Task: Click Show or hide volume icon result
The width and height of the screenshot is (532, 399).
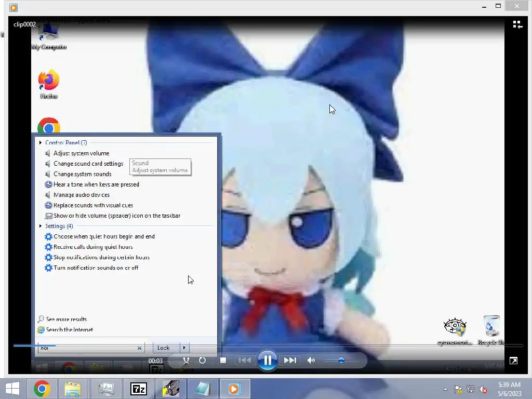Action: pos(117,216)
